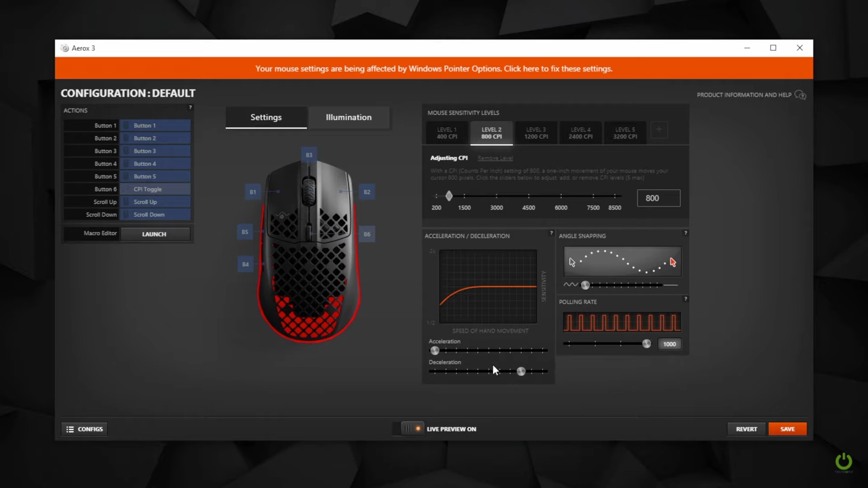Open Button 1 action assignment dropdown
The width and height of the screenshot is (868, 488).
coord(155,126)
